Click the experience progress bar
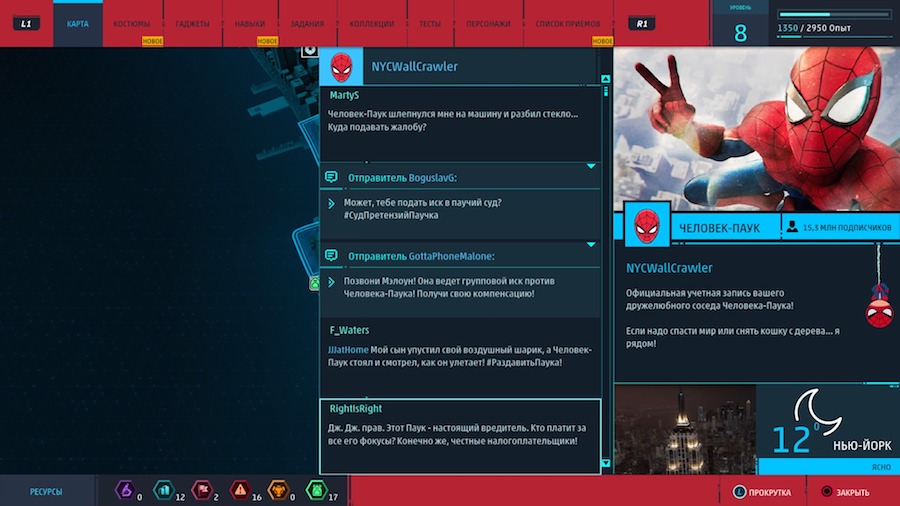900x506 pixels. 834,14
